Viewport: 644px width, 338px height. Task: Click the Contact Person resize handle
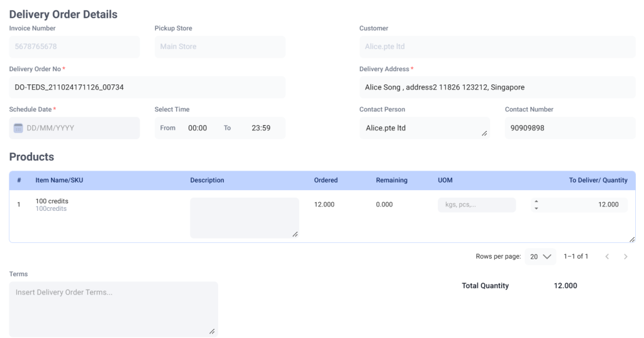485,133
